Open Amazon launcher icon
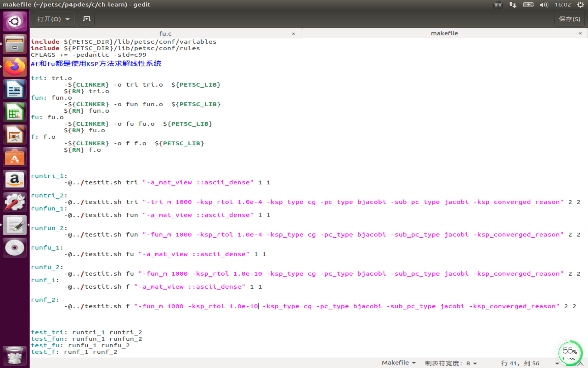 tap(15, 180)
